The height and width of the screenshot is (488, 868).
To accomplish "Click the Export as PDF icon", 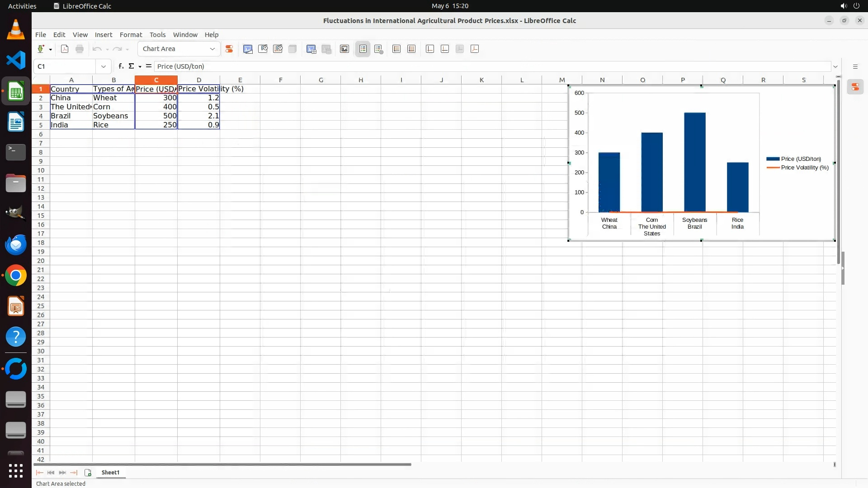I will pyautogui.click(x=65, y=49).
